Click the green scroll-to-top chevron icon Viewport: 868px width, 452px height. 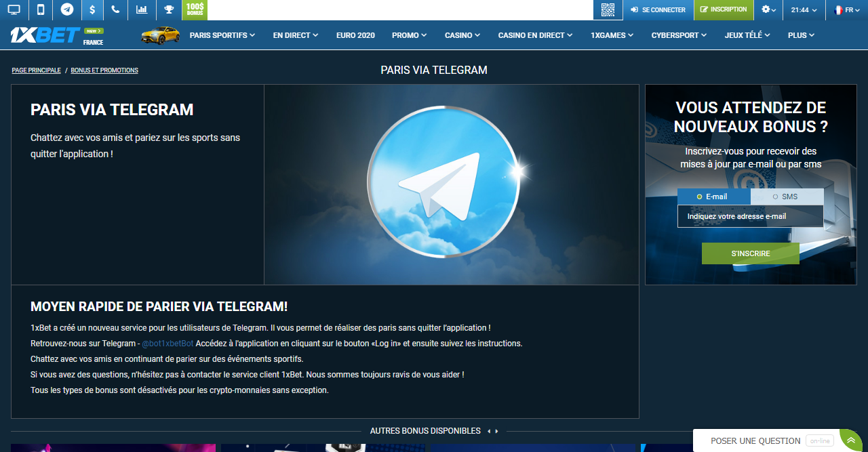(x=851, y=440)
